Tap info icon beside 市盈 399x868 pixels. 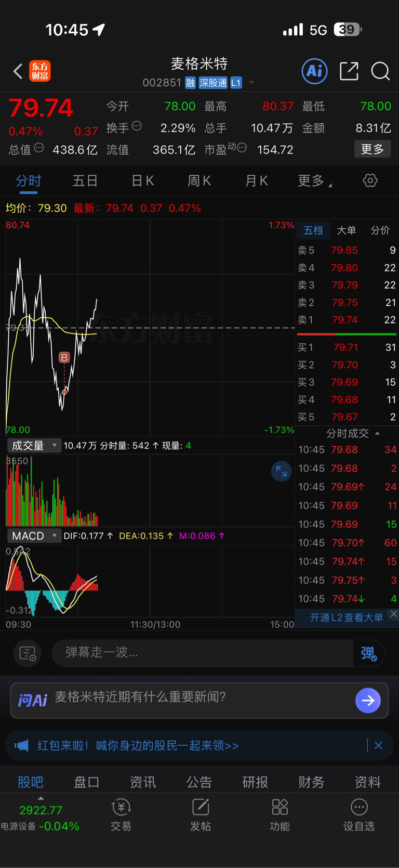click(242, 148)
